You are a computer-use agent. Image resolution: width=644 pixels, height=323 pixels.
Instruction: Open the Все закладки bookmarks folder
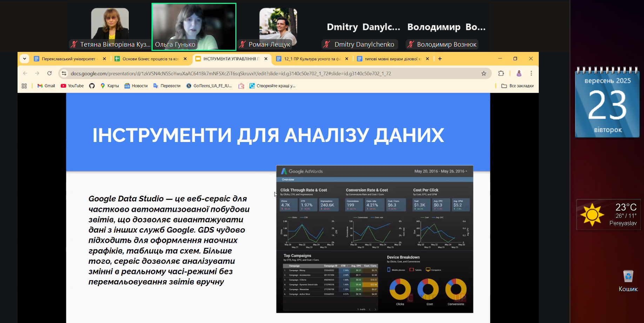click(x=517, y=86)
